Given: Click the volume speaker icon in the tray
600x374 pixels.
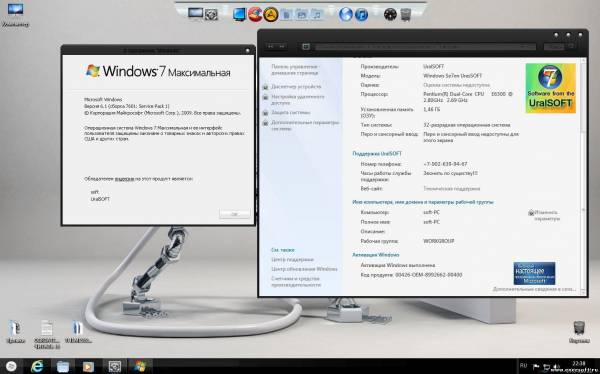Looking at the screenshot, I should pos(556,367).
